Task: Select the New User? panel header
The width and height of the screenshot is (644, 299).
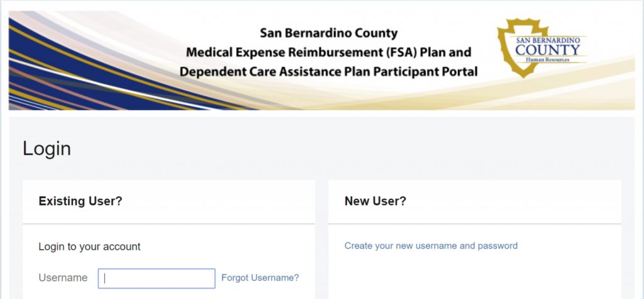Action: 475,201
